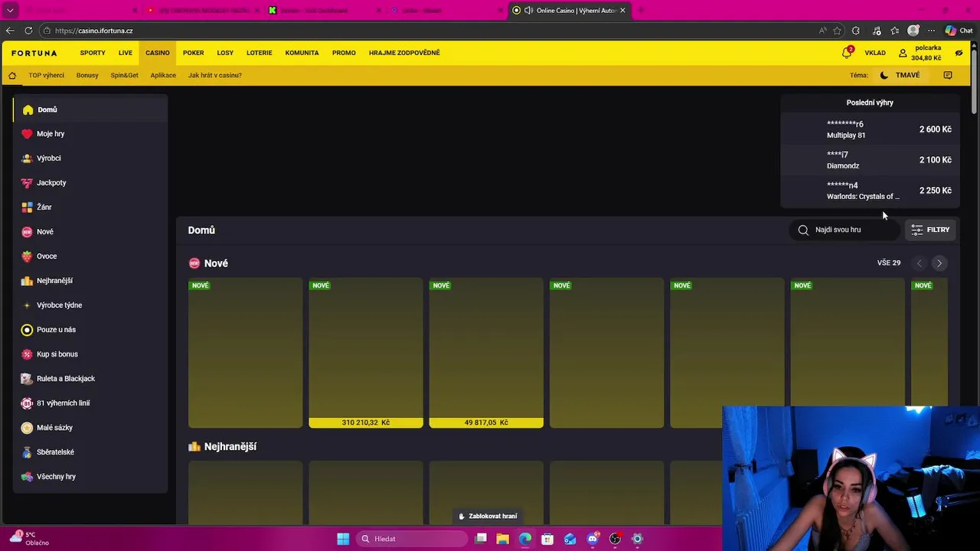
Task: Show all 29 new games (VŠE 29)
Action: [889, 262]
